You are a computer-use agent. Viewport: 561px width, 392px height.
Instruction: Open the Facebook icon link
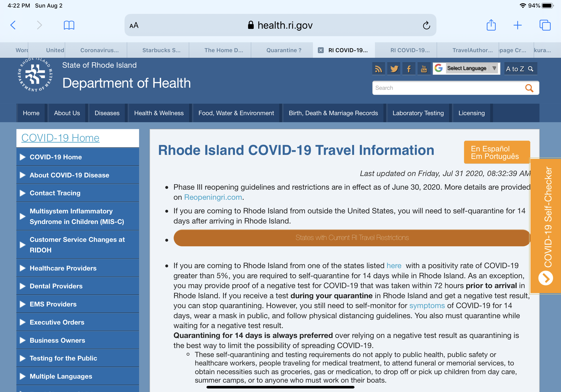click(409, 69)
